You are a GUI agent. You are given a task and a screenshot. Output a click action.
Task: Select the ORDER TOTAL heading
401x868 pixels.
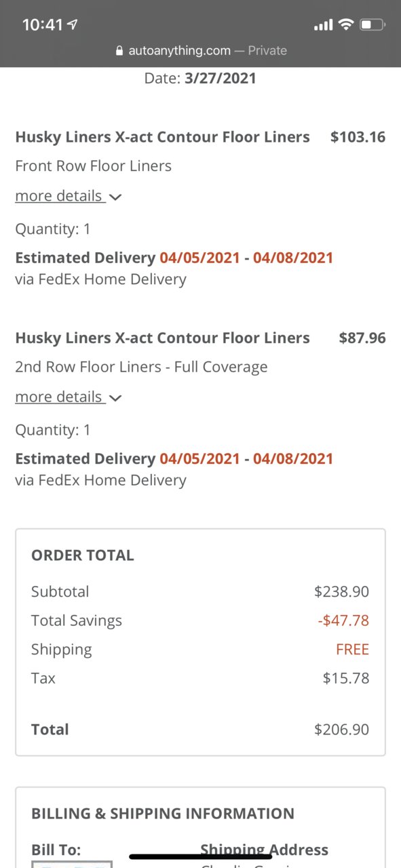[x=83, y=555]
